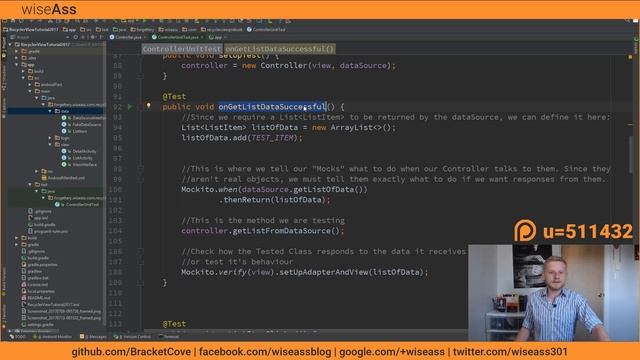Open the Version Control tool window
640x360 pixels.
tap(132, 337)
